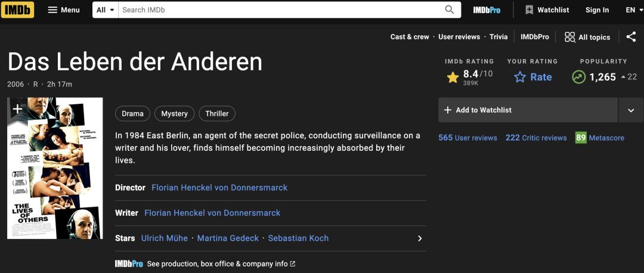Viewport: 644px width, 273px height.
Task: Open the All topics grid
Action: point(587,37)
